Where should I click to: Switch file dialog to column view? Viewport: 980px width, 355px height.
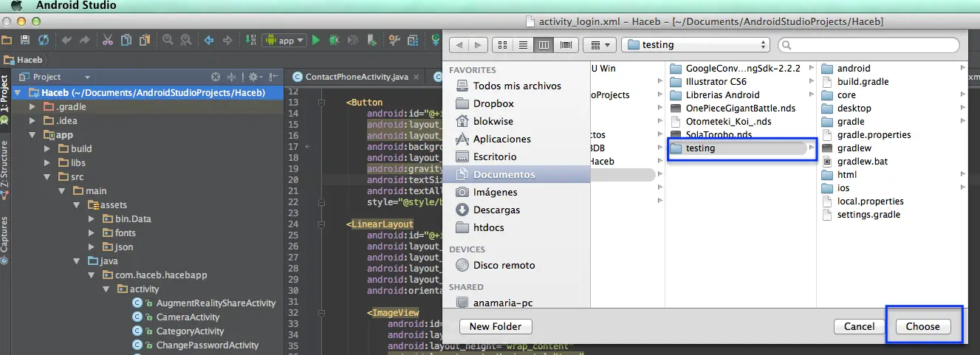544,45
